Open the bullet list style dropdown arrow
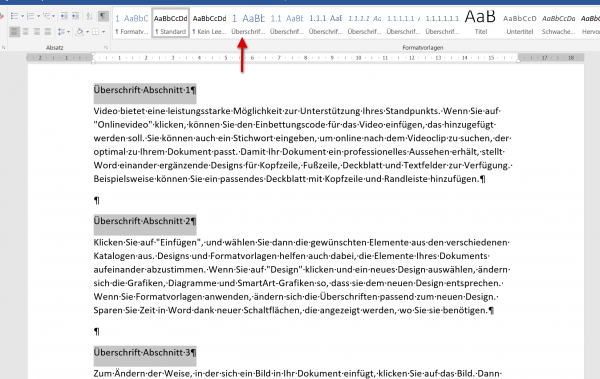 22,16
